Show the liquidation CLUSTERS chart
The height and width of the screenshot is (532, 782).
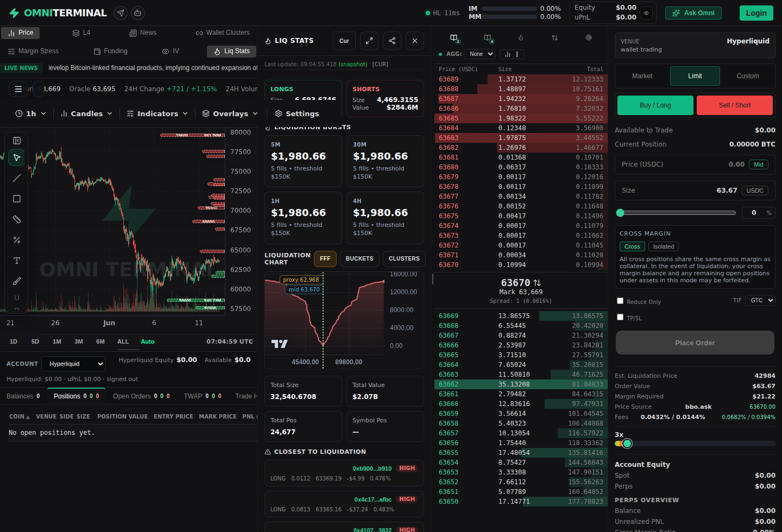pos(404,259)
